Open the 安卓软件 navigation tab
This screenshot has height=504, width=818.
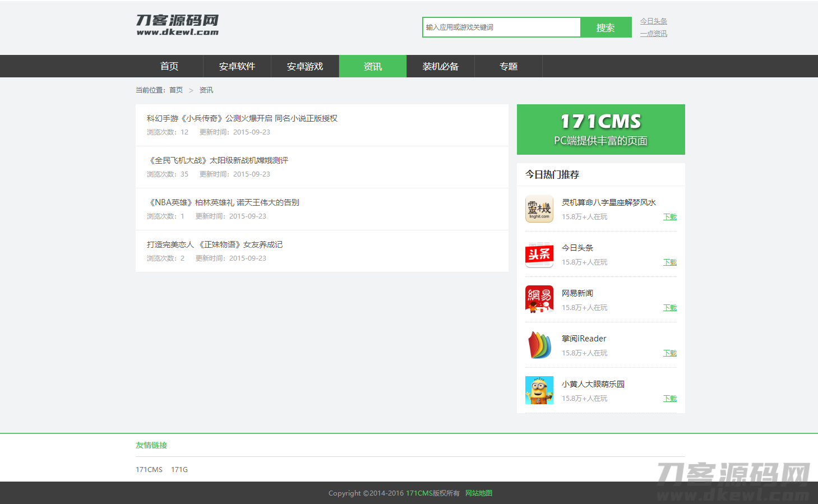(x=237, y=66)
